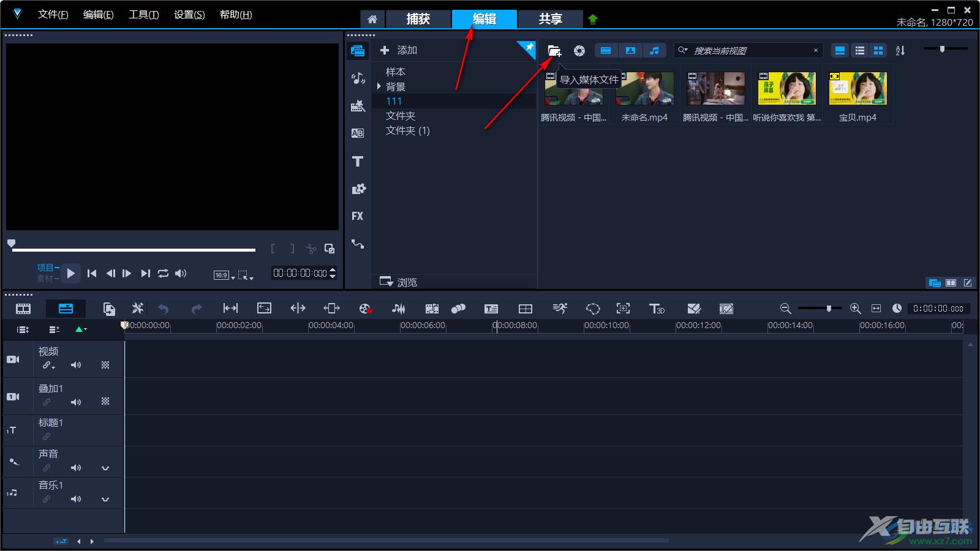Play the preview
The width and height of the screenshot is (980, 551).
tap(71, 273)
